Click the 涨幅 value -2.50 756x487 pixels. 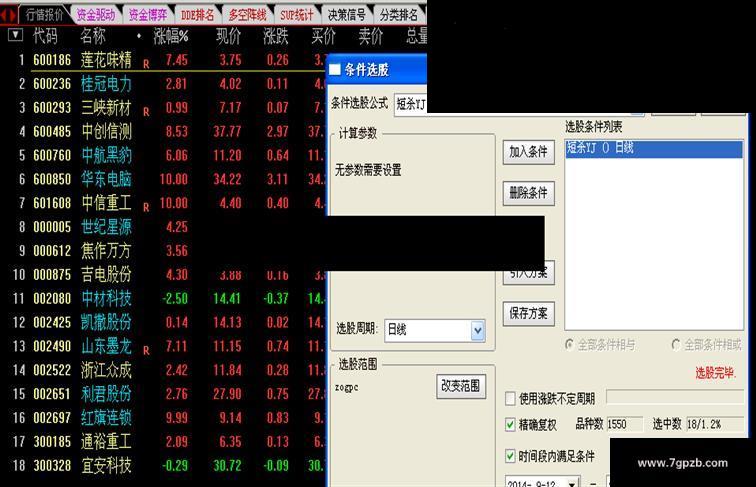coord(175,298)
